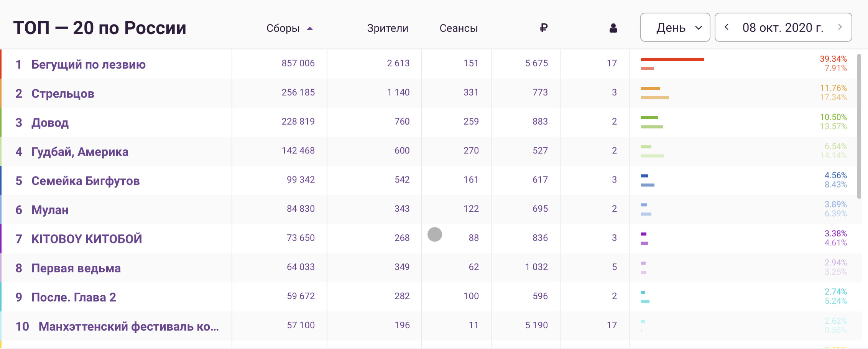Sort by person average attendance icon
The width and height of the screenshot is (868, 349).
tap(613, 28)
